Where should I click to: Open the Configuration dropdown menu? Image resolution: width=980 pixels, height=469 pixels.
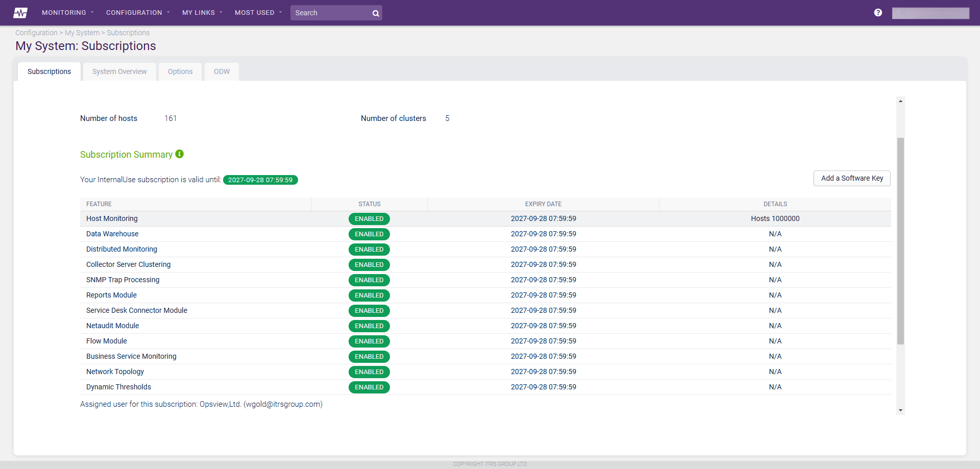(x=138, y=13)
